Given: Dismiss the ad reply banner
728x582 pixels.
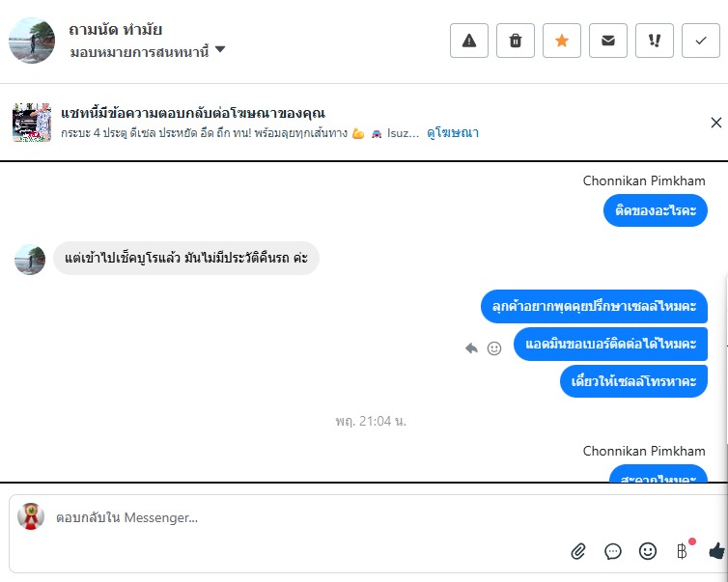Looking at the screenshot, I should [715, 123].
